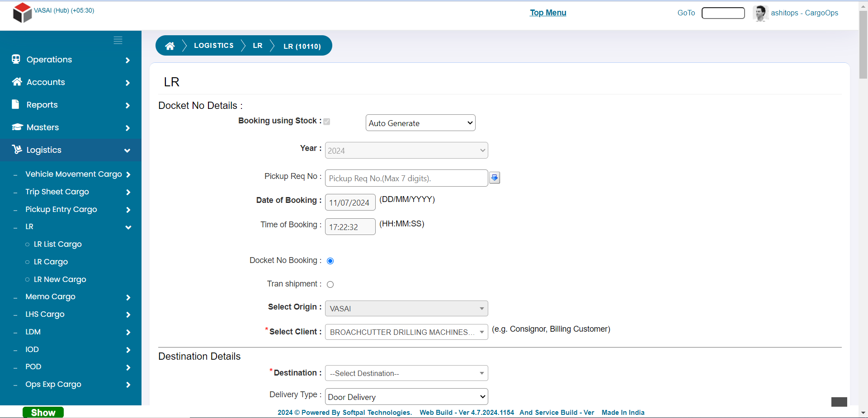This screenshot has width=868, height=418.
Task: Expand the Accounts menu
Action: click(x=71, y=82)
